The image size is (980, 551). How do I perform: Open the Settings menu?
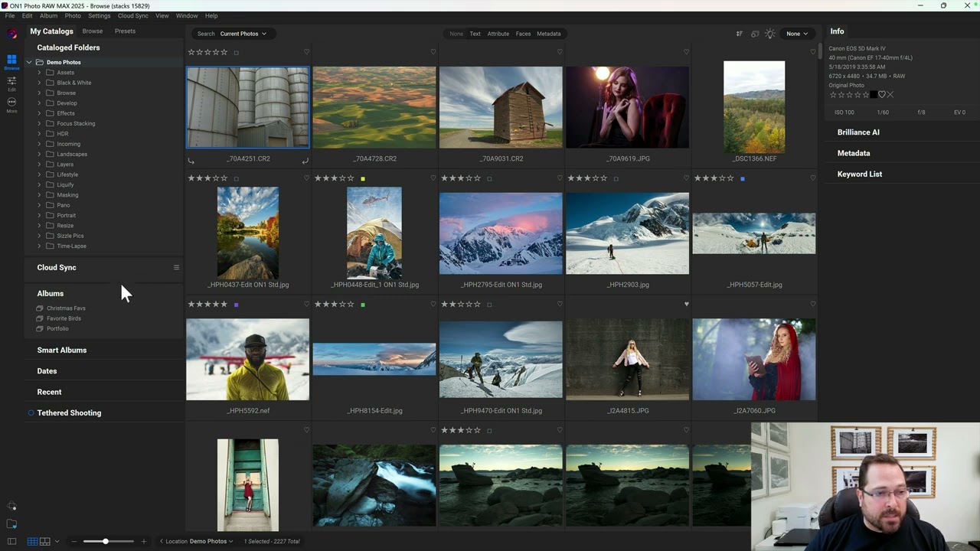click(99, 15)
